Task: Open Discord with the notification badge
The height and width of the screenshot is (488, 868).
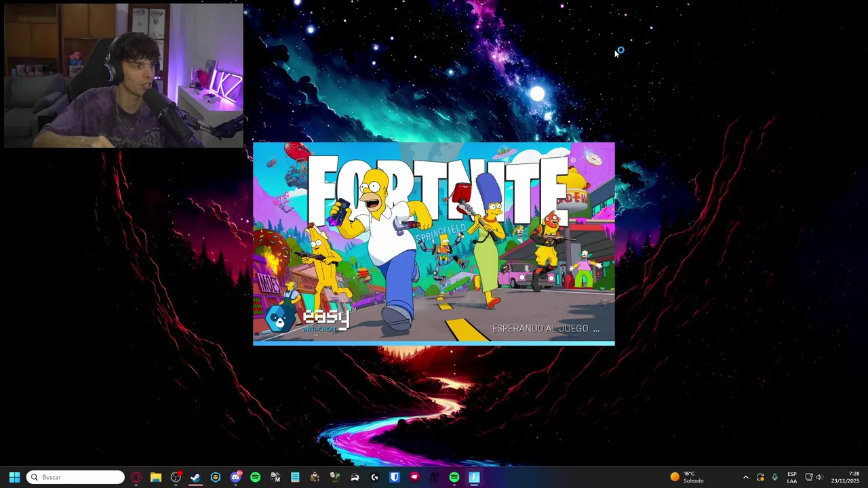Action: pos(235,477)
